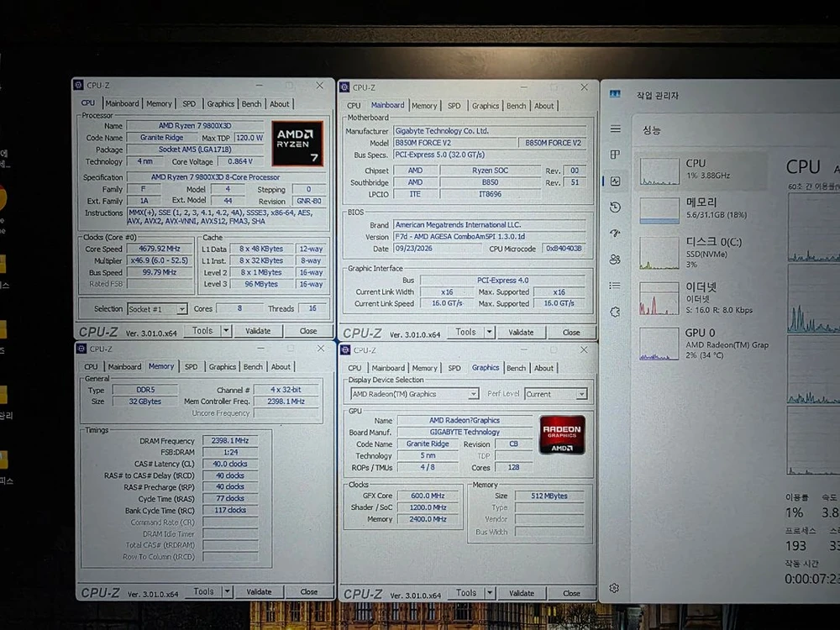Select the GPU 0 performance thumbnail
This screenshot has width=840, height=630.
point(659,345)
